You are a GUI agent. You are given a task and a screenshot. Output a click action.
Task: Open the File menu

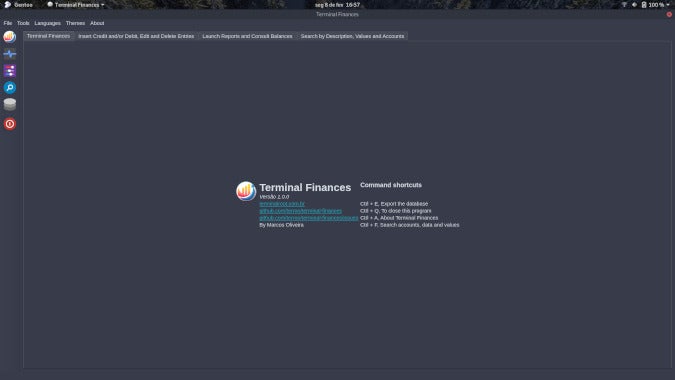click(x=8, y=23)
